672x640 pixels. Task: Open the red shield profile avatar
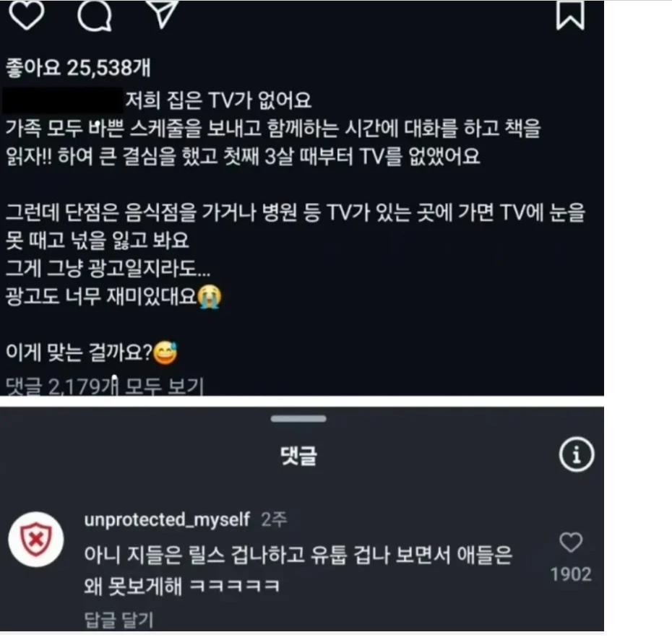click(36, 539)
